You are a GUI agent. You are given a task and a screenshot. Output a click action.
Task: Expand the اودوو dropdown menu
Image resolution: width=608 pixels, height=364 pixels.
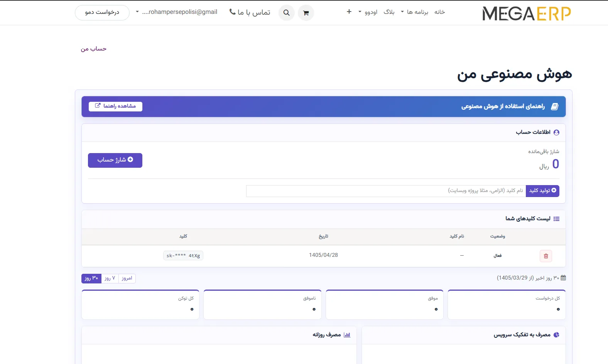point(368,12)
